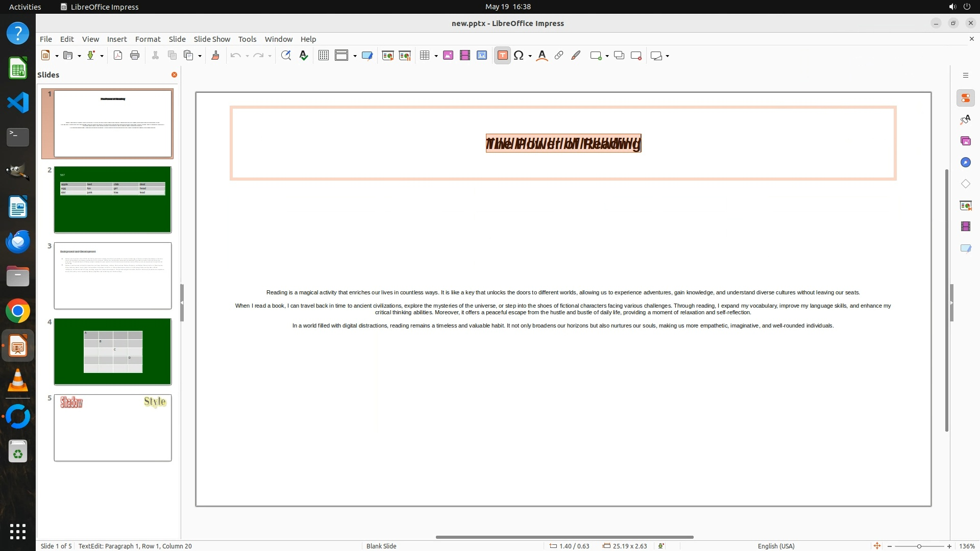Click the zoom slider in status bar

tap(919, 546)
